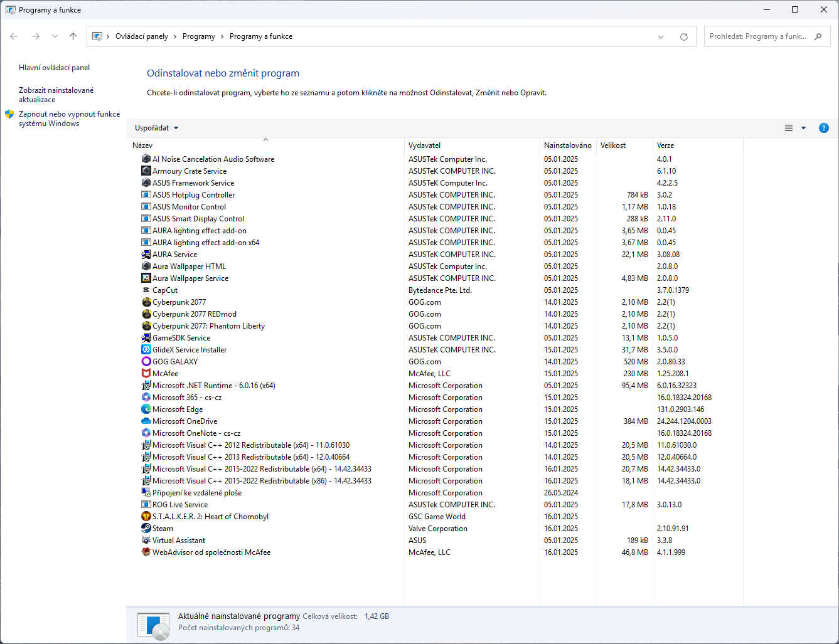Click the Připojení ke vzdálené ploše icon
This screenshot has height=644, width=839.
click(146, 493)
